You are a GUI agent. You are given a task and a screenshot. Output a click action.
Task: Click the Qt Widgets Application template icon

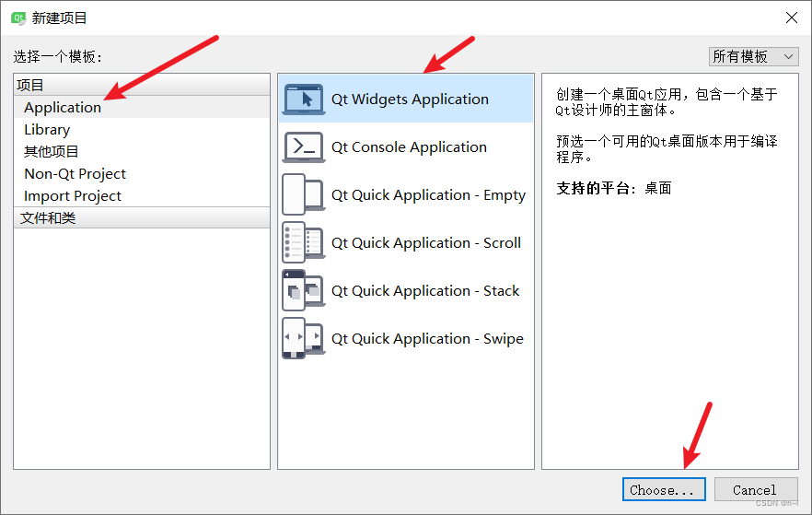(304, 99)
